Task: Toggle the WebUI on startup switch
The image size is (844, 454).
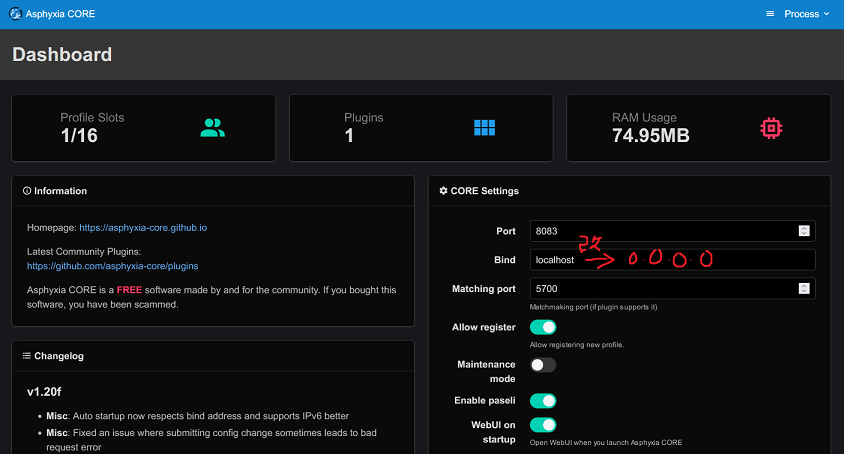Action: pyautogui.click(x=543, y=426)
